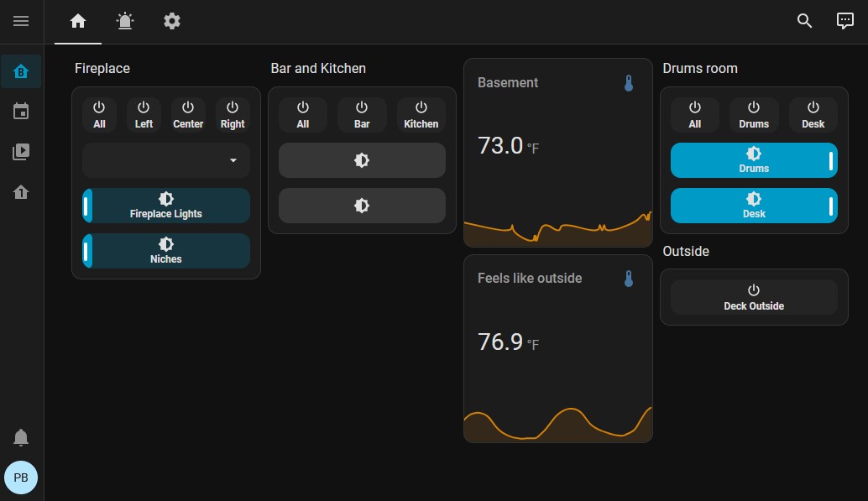
Task: Expand the Fireplace dropdown selector
Action: pyautogui.click(x=166, y=160)
